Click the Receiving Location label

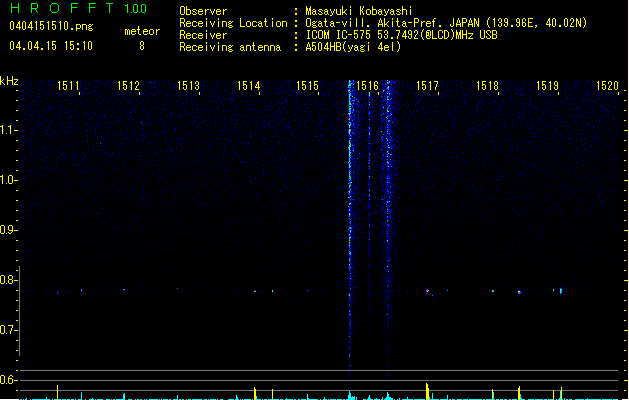[233, 23]
